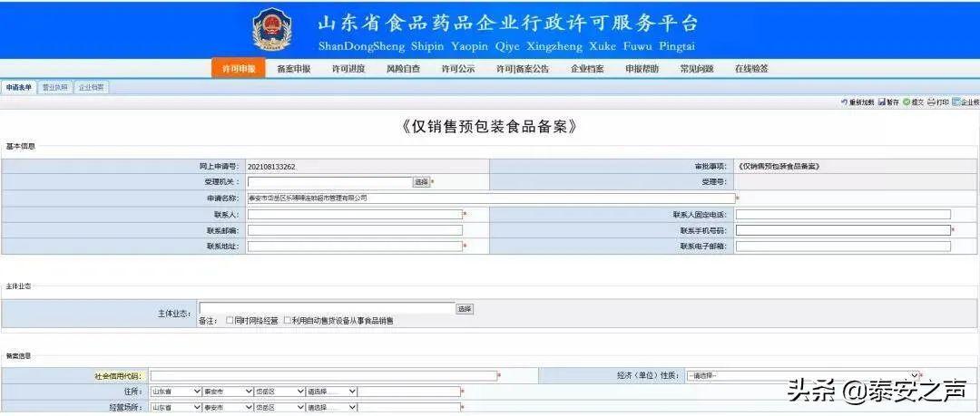This screenshot has width=980, height=416.
Task: Click the 重新加载 reload icon in toolbar
Action: (845, 102)
